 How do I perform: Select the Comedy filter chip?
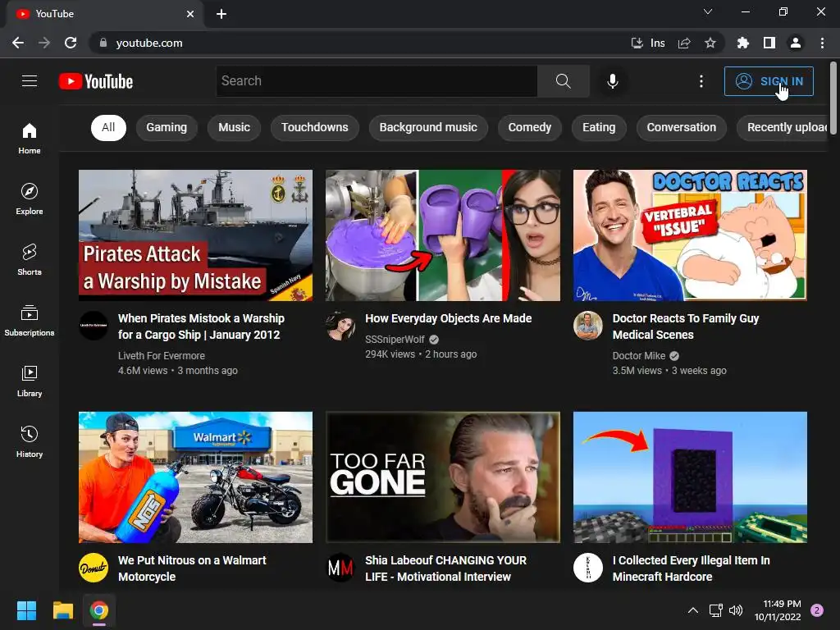pos(529,127)
